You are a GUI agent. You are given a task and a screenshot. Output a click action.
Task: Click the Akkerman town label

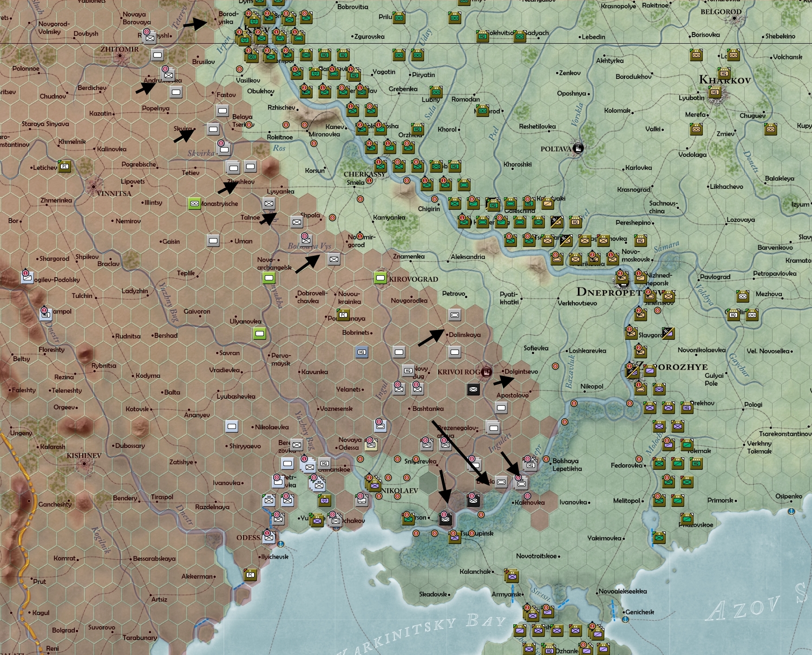tap(197, 576)
